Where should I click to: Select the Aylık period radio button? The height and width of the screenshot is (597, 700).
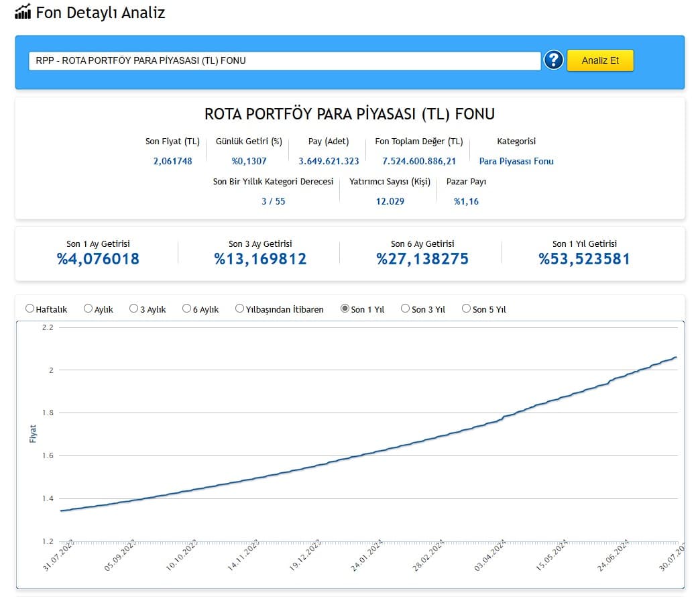coord(88,309)
